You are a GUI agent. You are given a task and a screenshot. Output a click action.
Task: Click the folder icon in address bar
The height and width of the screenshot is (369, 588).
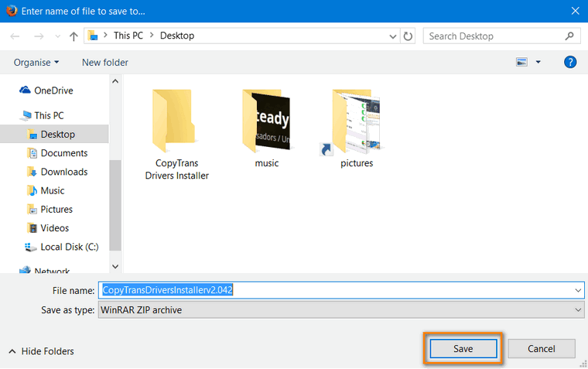click(x=93, y=36)
